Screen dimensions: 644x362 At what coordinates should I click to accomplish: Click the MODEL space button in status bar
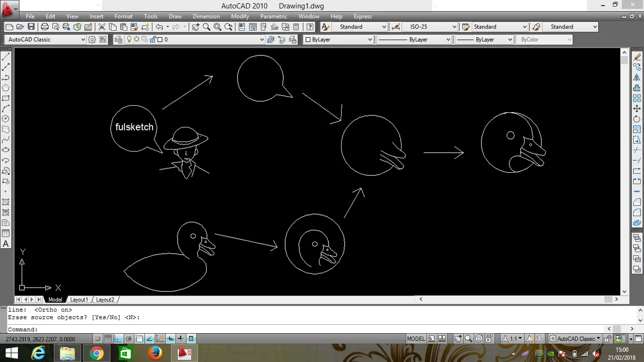coord(416,339)
